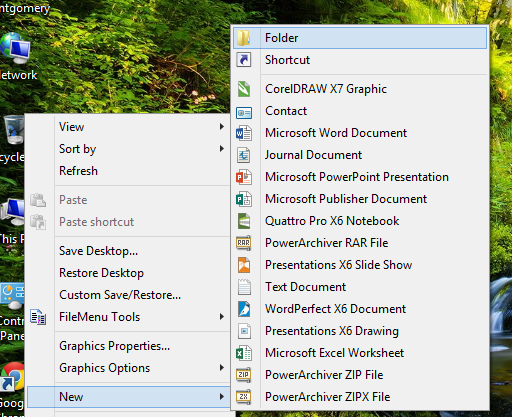512x417 pixels.
Task: Click the Microsoft Word document icon
Action: coord(244,133)
